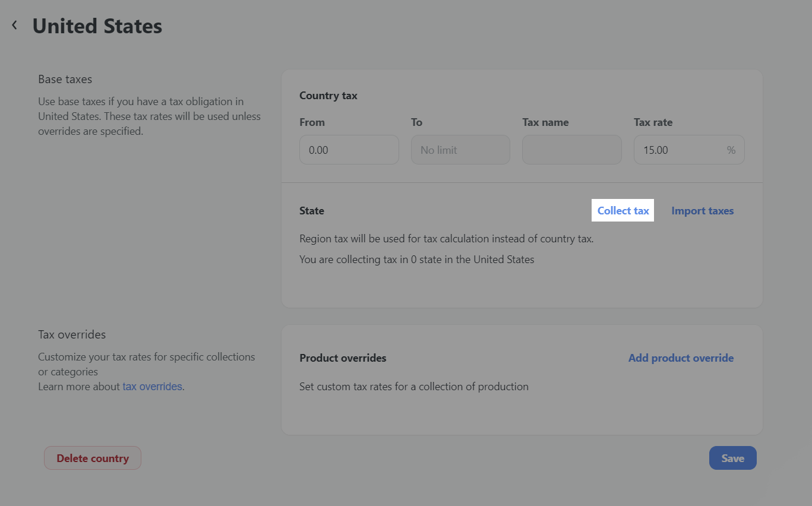
Task: Open the tax overrides help link
Action: click(x=152, y=387)
